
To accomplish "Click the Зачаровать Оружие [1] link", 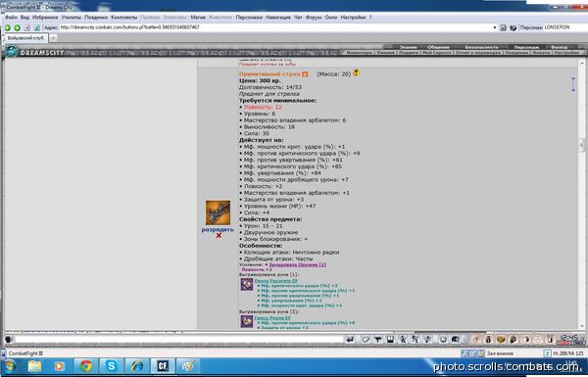I will coord(297,264).
